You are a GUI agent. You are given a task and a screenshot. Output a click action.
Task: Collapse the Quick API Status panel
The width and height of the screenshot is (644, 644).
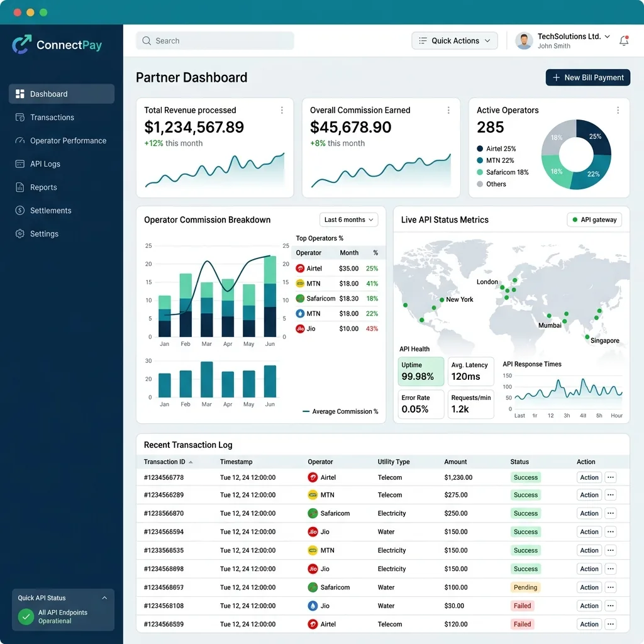pos(104,598)
